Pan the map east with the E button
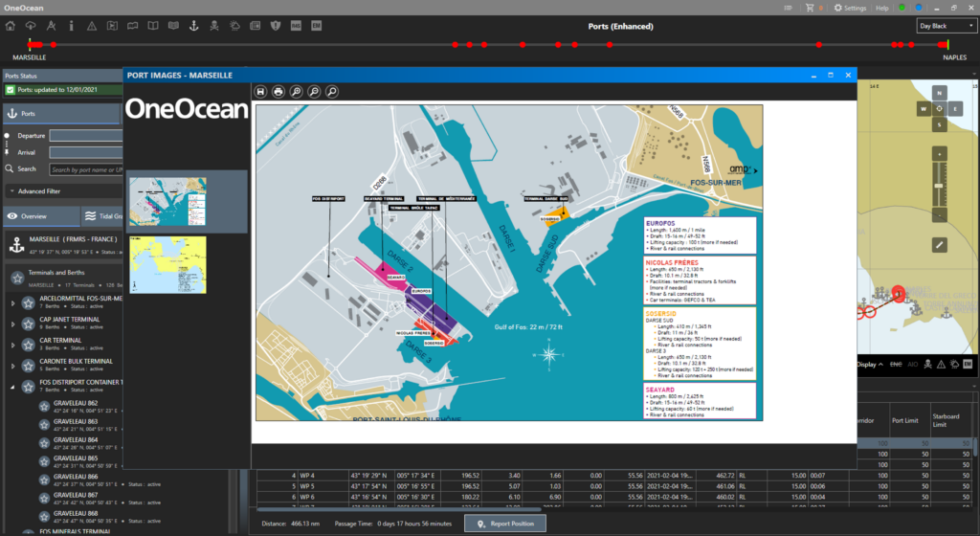 point(955,109)
